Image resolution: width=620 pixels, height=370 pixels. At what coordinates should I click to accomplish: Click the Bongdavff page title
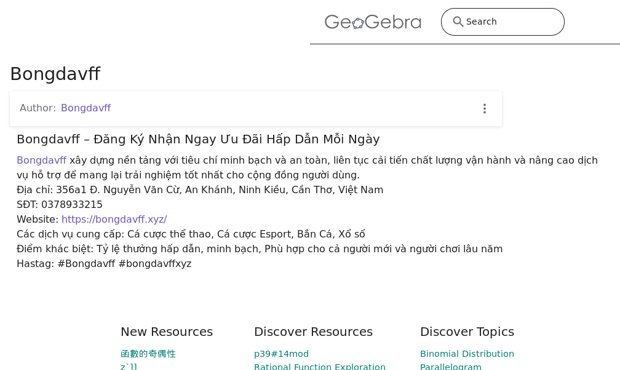pyautogui.click(x=55, y=74)
